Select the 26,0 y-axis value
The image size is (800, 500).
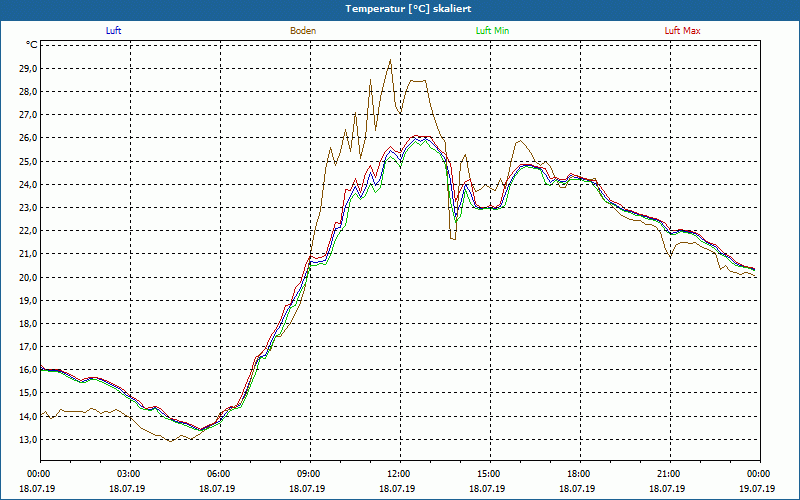point(28,138)
